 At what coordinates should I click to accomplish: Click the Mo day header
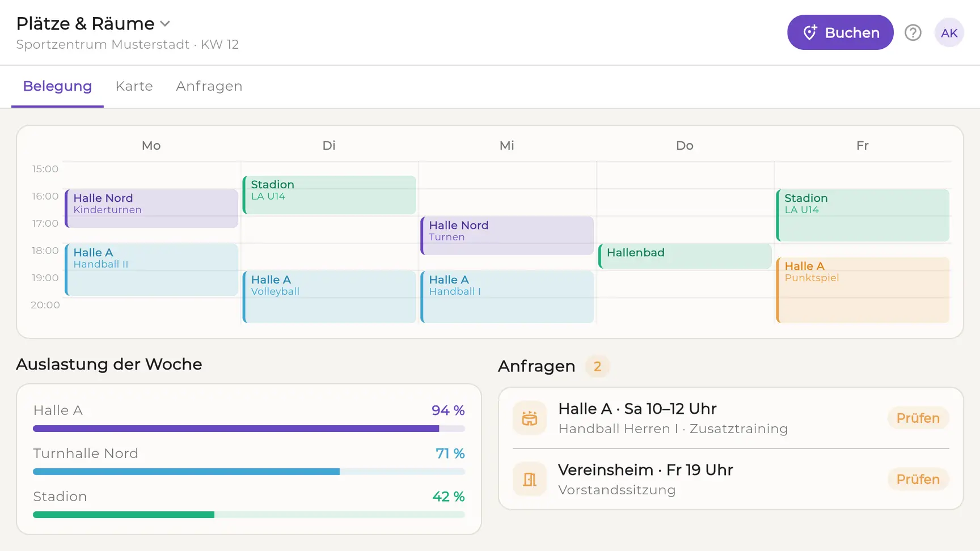click(x=151, y=146)
